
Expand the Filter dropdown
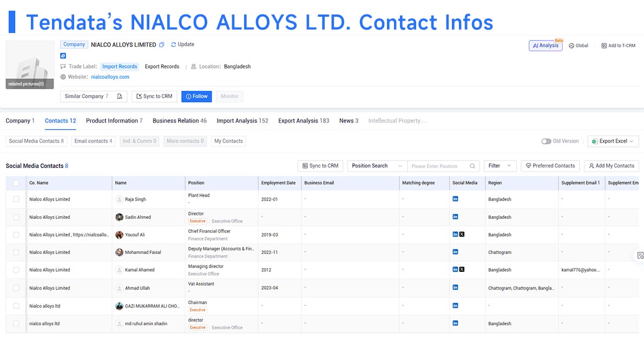point(500,166)
